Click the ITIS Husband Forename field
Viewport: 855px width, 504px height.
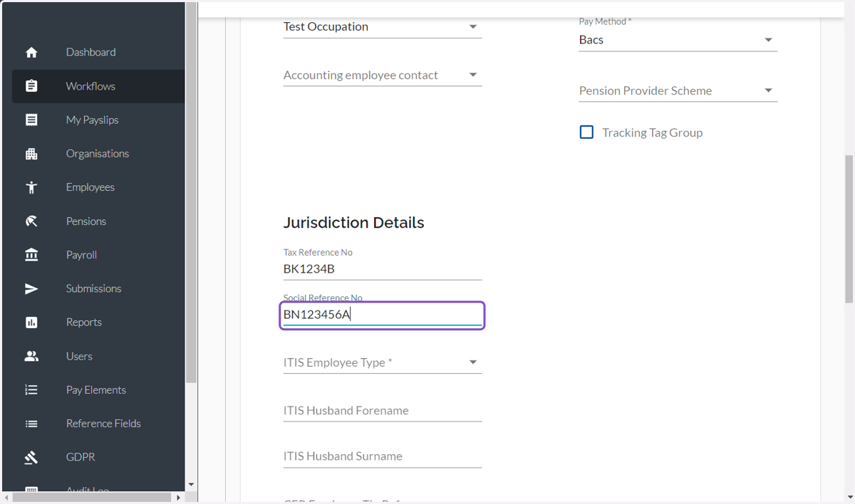tap(383, 411)
